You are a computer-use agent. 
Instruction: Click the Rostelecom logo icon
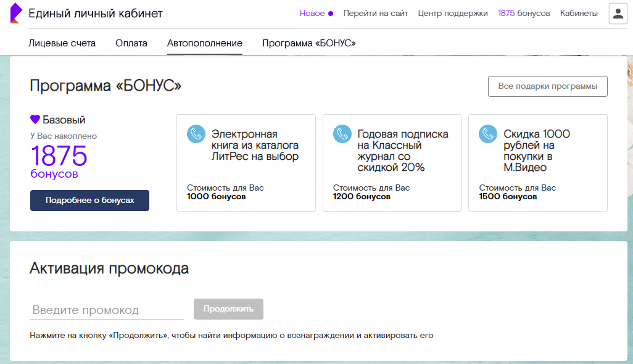tap(16, 13)
